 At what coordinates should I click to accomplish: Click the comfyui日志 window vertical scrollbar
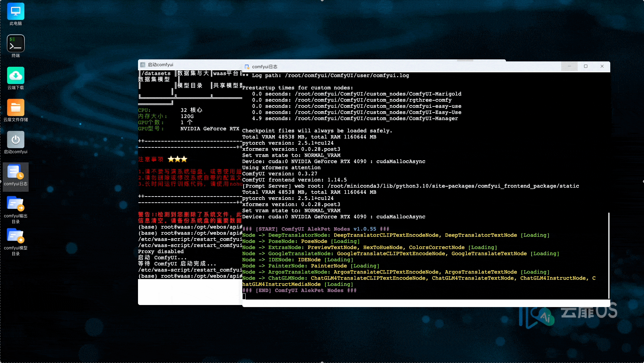click(609, 255)
